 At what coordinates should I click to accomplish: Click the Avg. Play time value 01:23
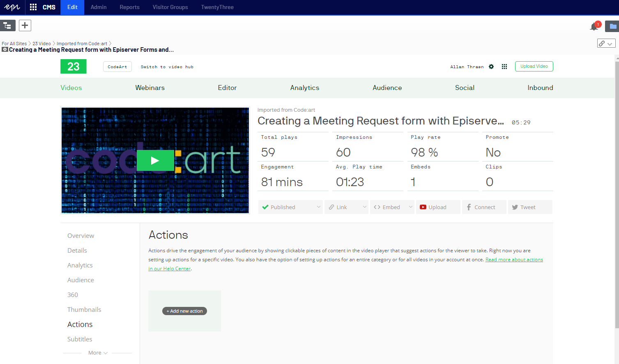tap(350, 182)
